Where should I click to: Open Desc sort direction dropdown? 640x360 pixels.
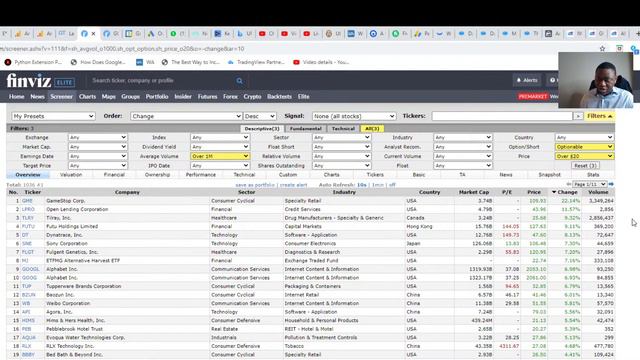pos(260,116)
